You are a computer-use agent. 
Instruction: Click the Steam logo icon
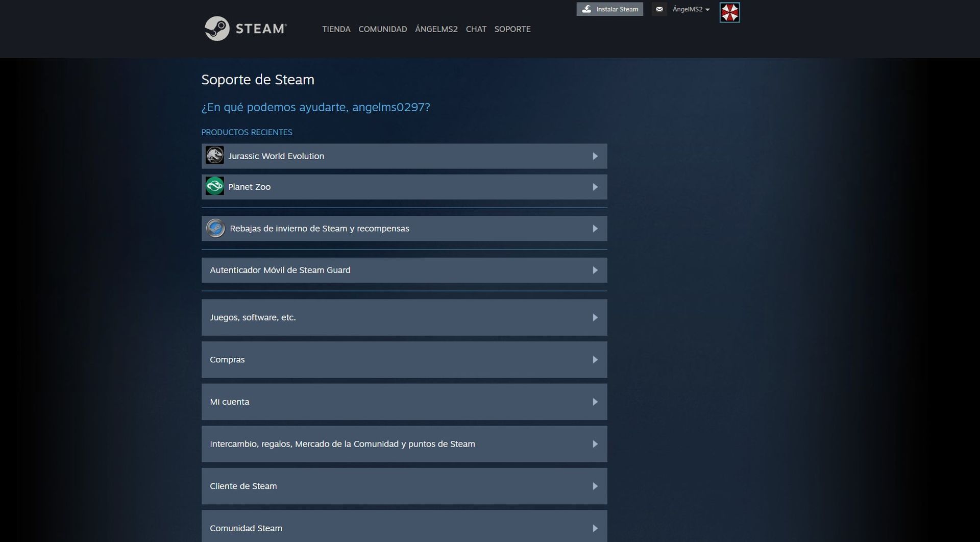point(216,29)
